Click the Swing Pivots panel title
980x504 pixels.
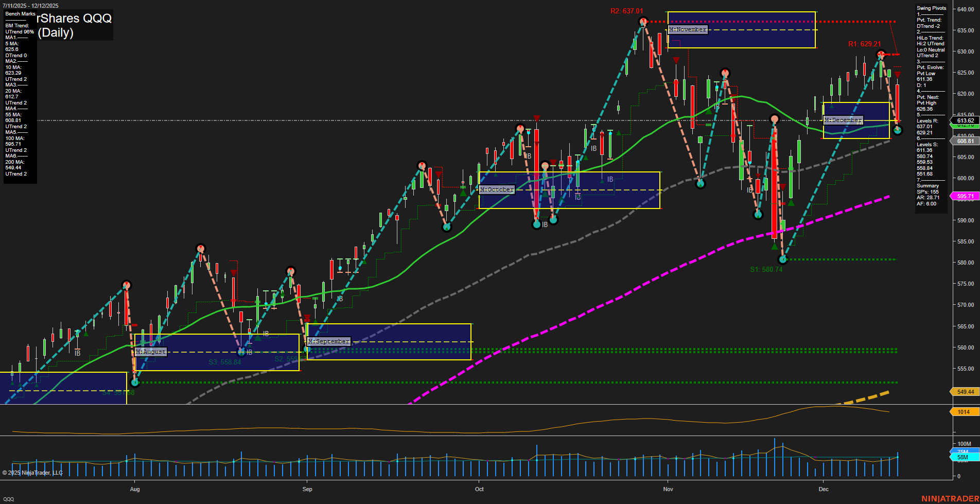[931, 8]
